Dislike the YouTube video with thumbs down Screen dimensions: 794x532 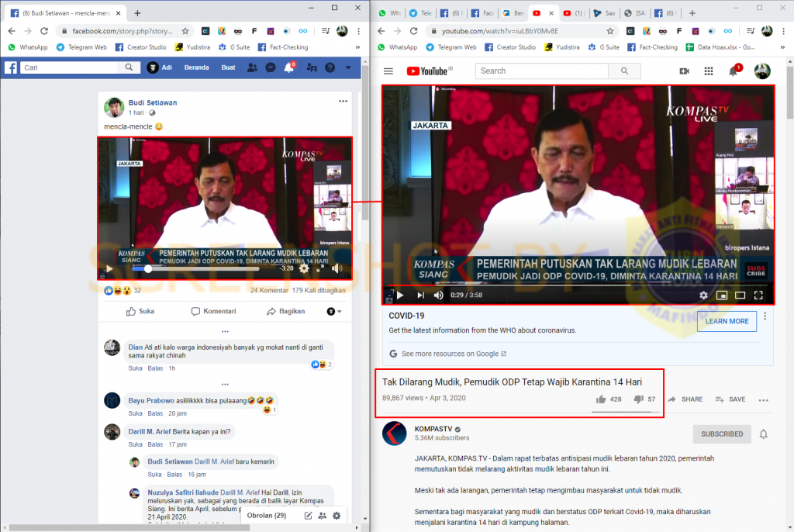(639, 399)
